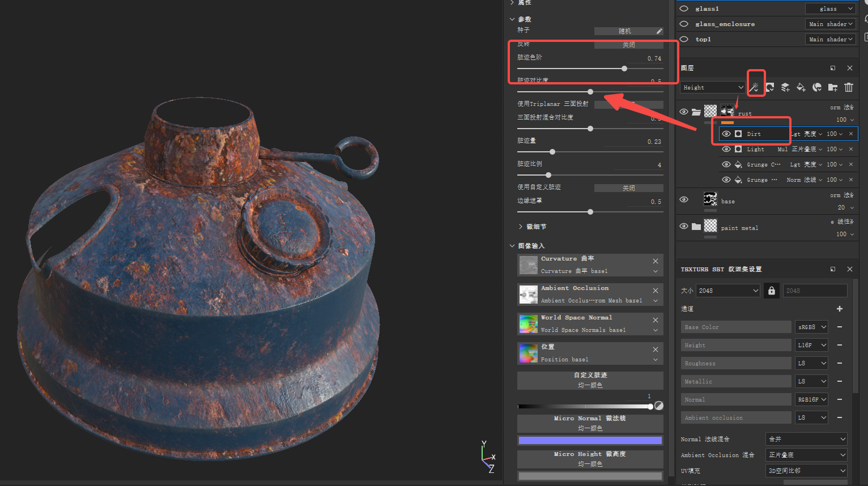868x486 pixels.
Task: Toggle visibility of glass_enclosure texture set
Action: pyautogui.click(x=684, y=24)
